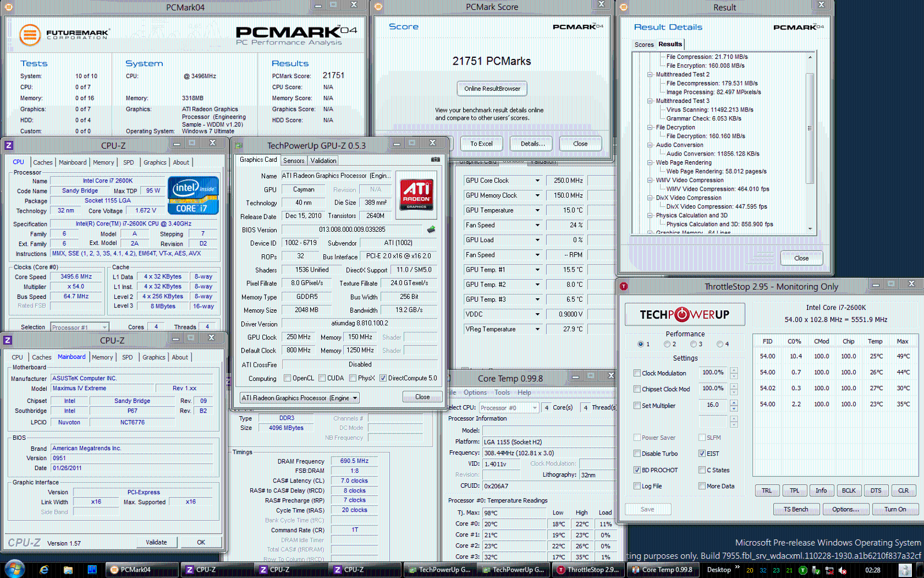Click the network tray icon

(x=829, y=570)
